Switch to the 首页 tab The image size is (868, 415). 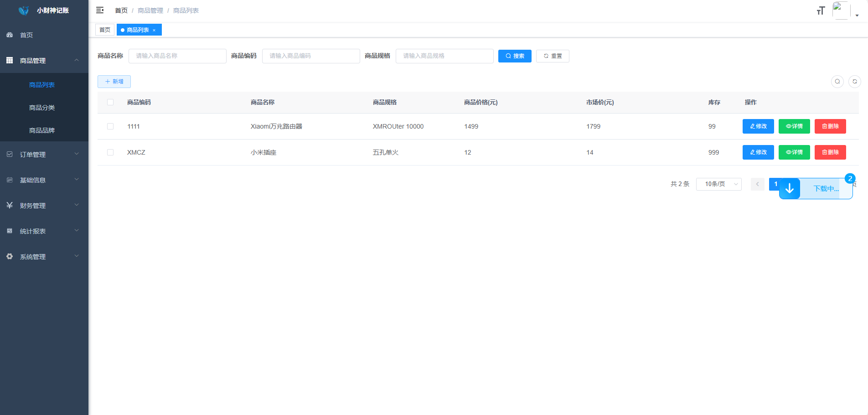click(104, 29)
